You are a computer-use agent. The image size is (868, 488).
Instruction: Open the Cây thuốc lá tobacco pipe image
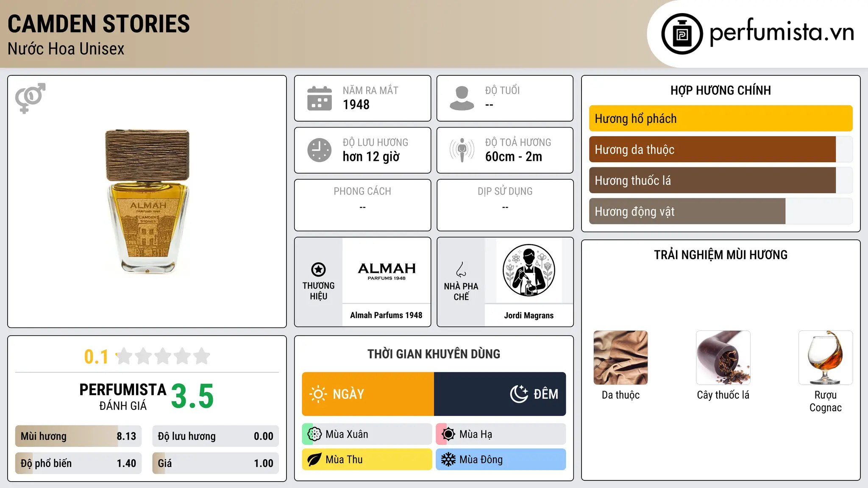[723, 358]
